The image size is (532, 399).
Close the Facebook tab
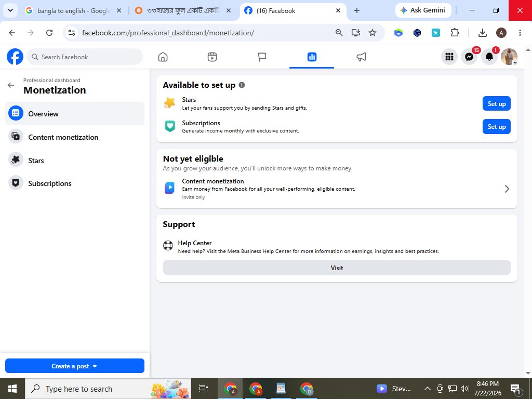[338, 10]
